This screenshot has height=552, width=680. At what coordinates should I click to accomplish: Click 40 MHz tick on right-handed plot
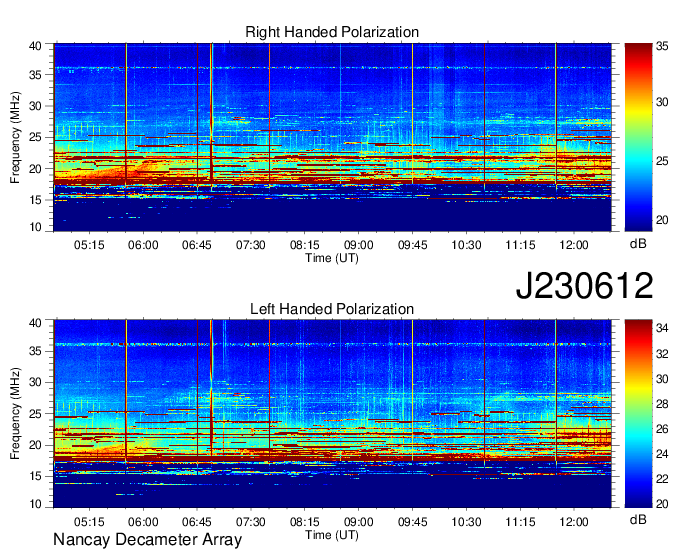coord(36,46)
